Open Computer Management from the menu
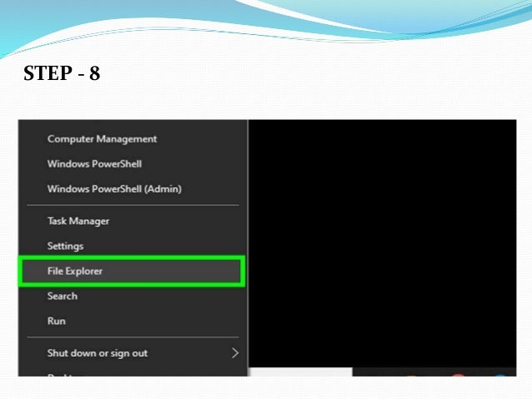The width and height of the screenshot is (532, 399). click(x=133, y=139)
